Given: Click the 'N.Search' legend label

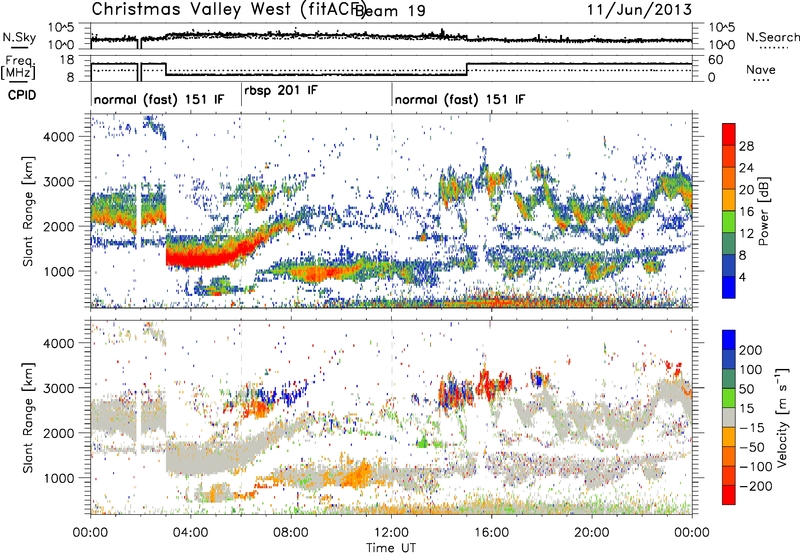Looking at the screenshot, I should coord(773,37).
